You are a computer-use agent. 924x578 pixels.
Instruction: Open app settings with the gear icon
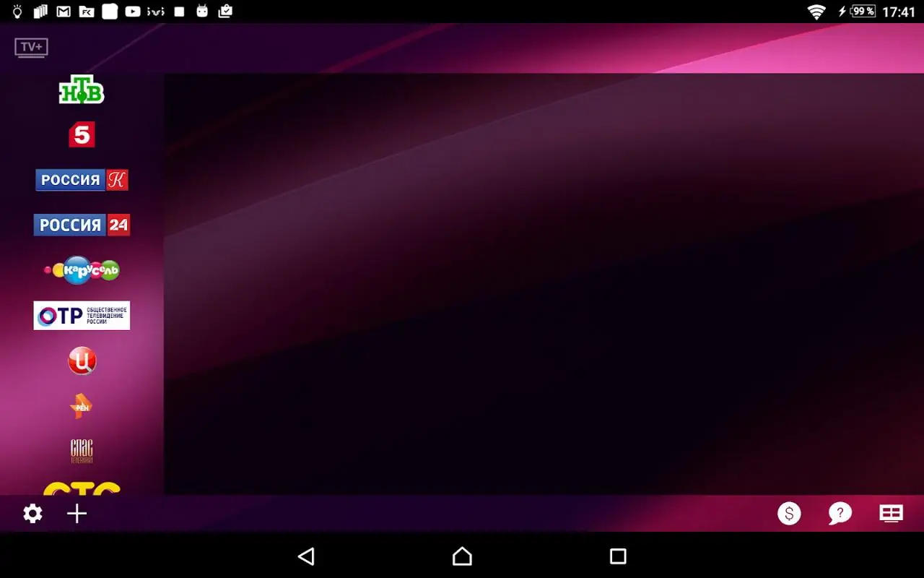pos(32,514)
